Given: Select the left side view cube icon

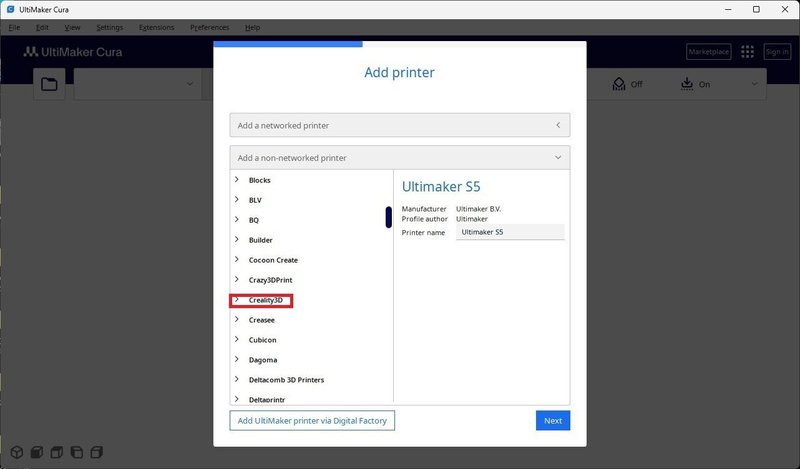Looking at the screenshot, I should point(77,452).
